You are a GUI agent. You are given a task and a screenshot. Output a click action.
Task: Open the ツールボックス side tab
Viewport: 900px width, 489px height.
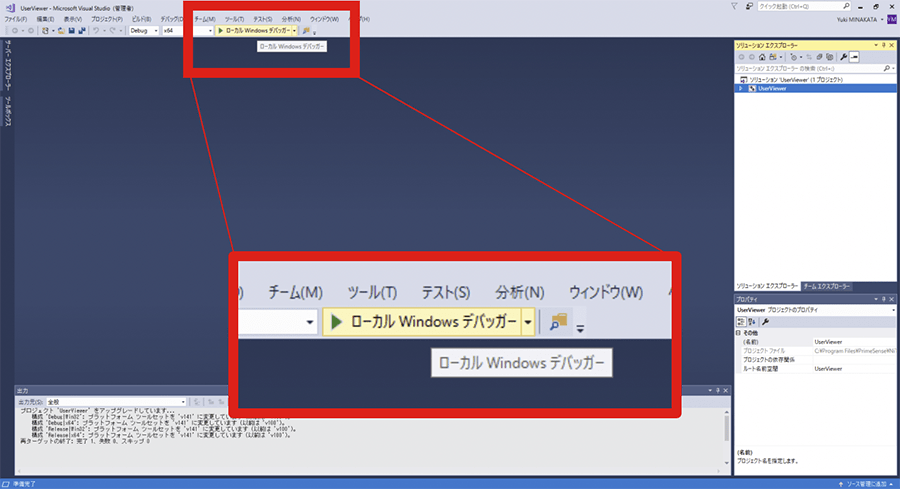tap(7, 111)
